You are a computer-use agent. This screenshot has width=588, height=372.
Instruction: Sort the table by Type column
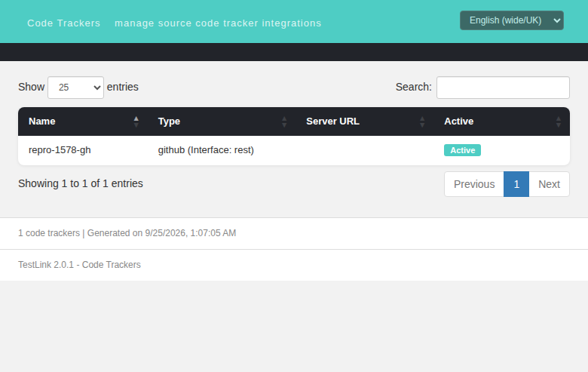point(222,121)
